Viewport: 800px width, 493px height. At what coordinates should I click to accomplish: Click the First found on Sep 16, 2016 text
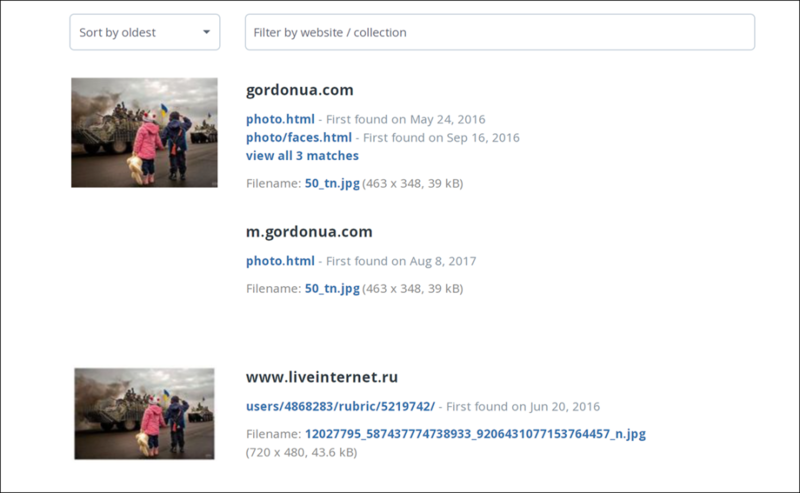(441, 137)
